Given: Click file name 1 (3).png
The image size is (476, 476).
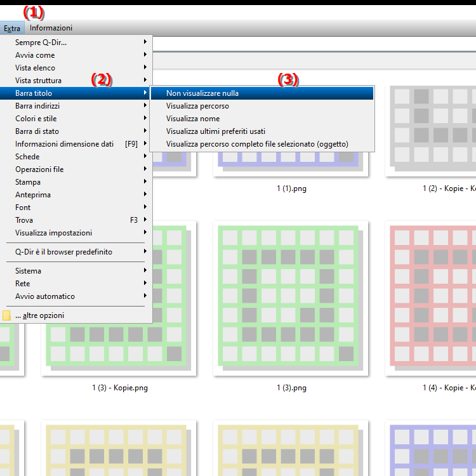Looking at the screenshot, I should click(291, 388).
